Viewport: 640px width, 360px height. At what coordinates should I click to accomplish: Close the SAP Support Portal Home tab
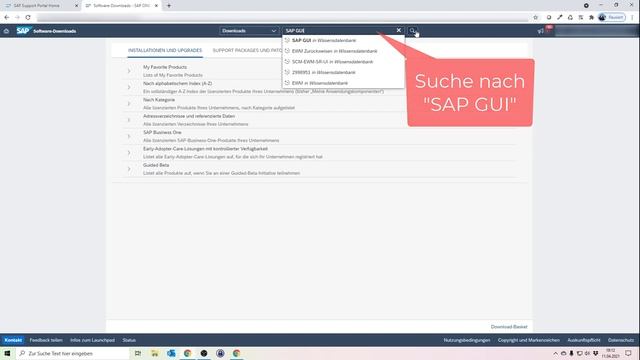pos(76,6)
